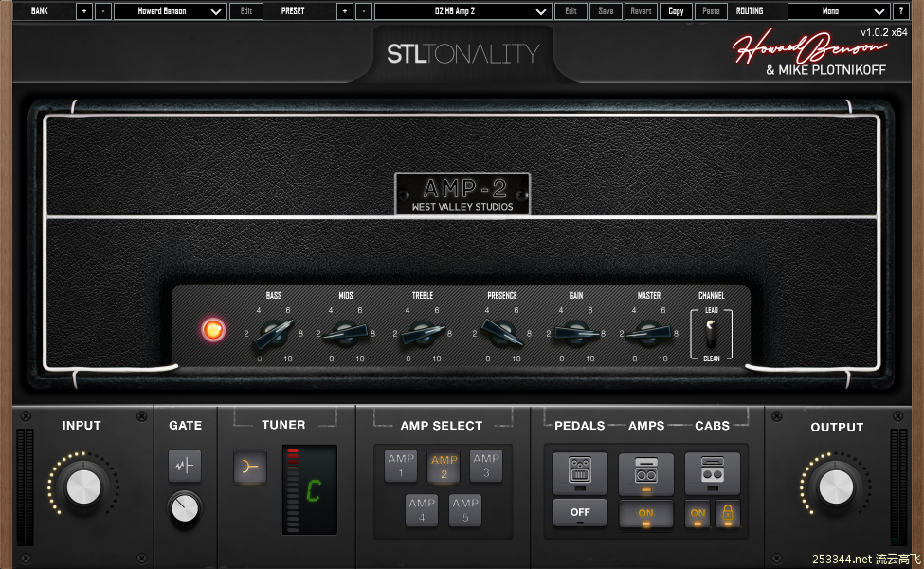
Task: Toggle the cabs ON button
Action: (698, 513)
